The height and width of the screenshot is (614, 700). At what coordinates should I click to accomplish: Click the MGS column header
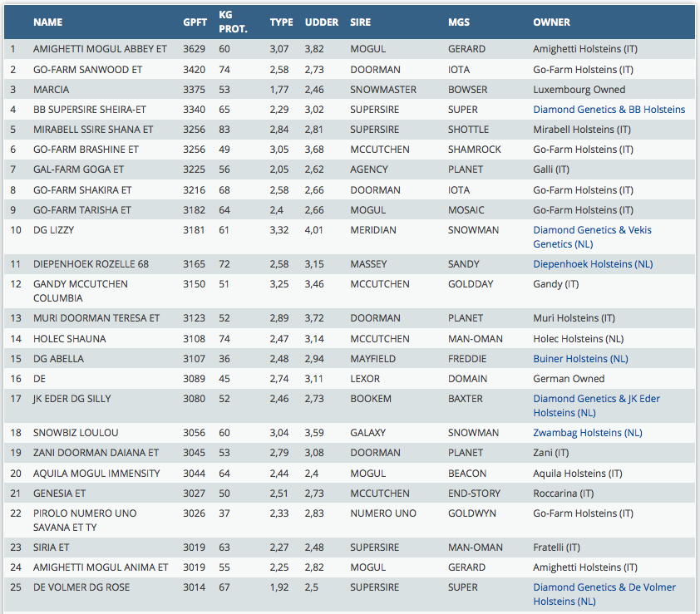458,22
